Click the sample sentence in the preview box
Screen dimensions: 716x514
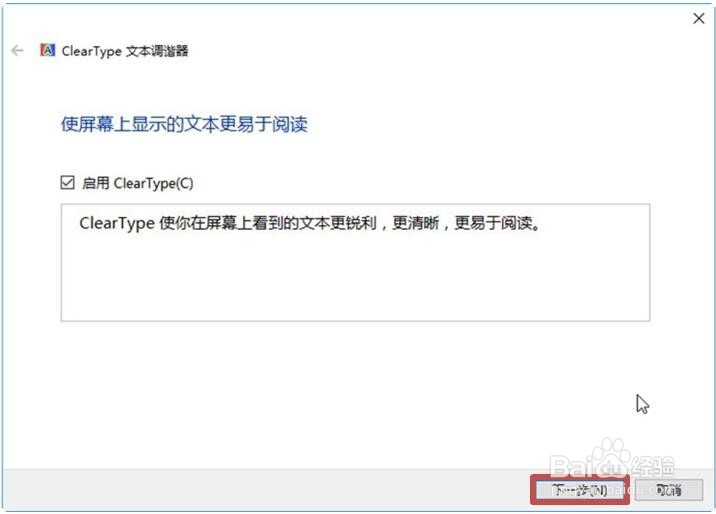click(x=310, y=223)
